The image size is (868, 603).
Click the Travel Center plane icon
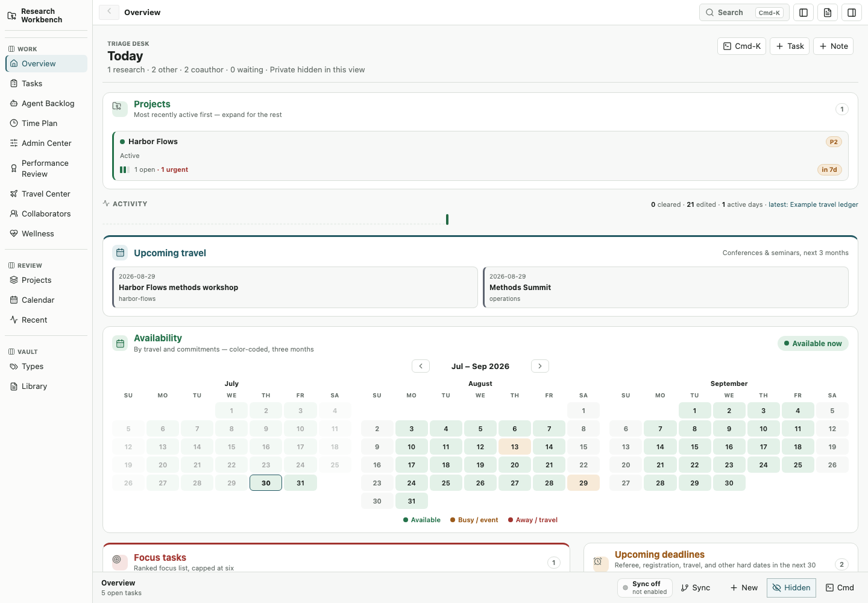tap(14, 194)
